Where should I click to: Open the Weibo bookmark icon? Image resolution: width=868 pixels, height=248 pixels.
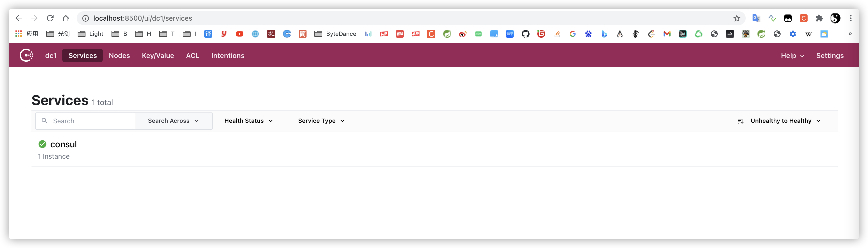462,34
